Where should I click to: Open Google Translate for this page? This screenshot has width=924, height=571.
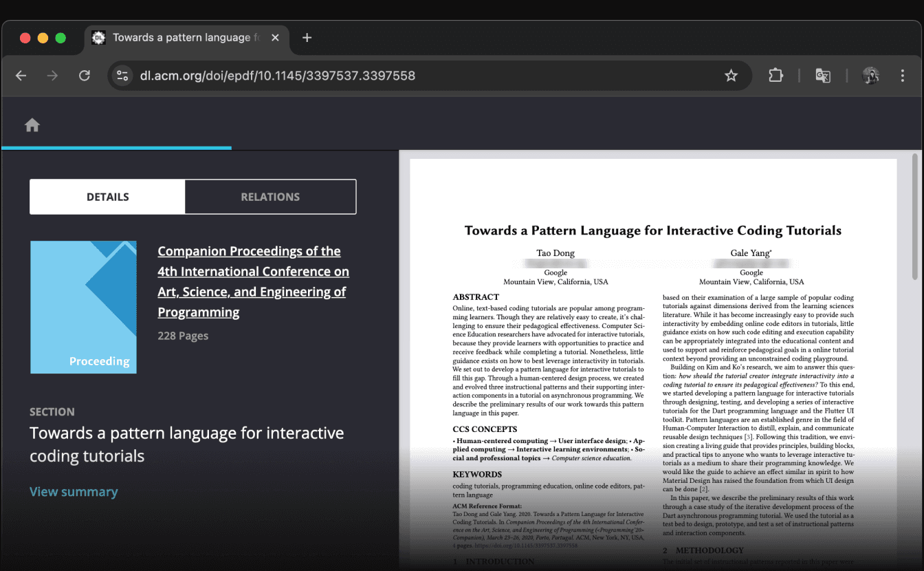[823, 76]
